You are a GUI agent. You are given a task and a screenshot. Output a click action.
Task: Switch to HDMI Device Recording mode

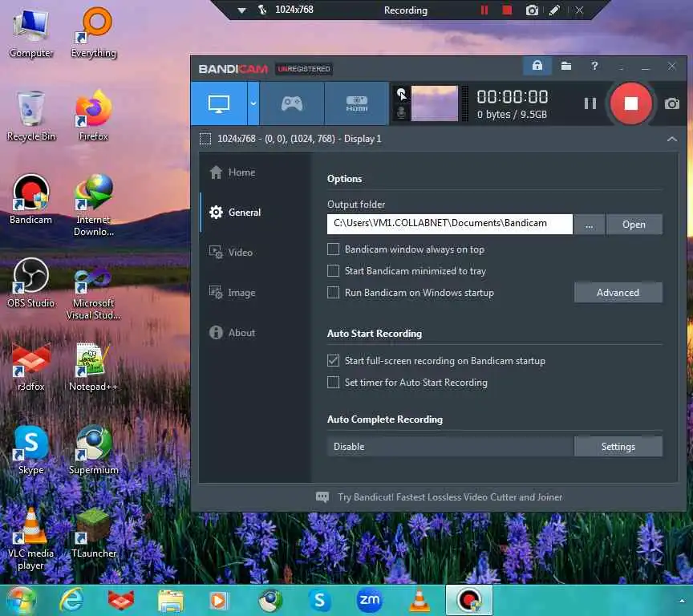[x=357, y=103]
